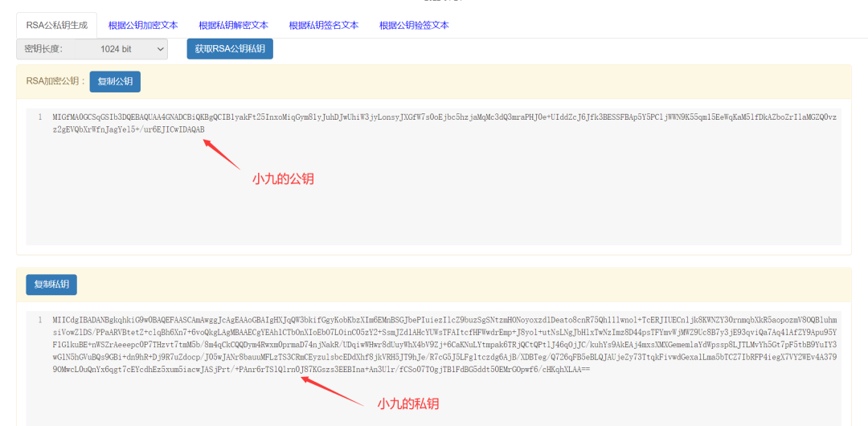Click inside the private key text area
This screenshot has width=868, height=426.
point(433,368)
